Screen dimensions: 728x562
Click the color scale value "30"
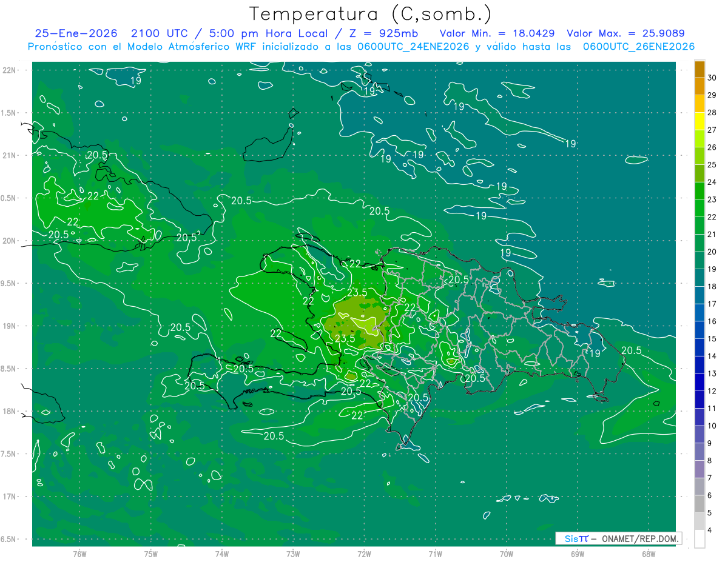click(x=712, y=78)
